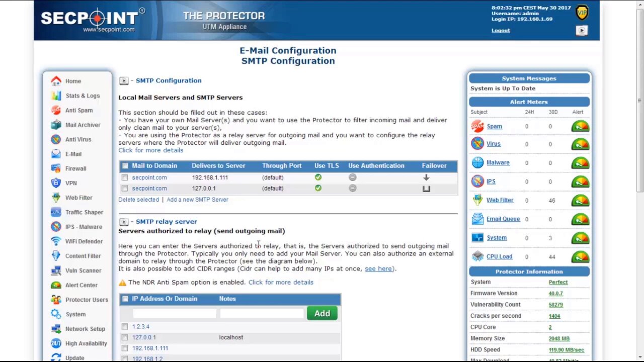
Task: Click the IPS - Malware sidebar icon
Action: [x=56, y=227]
